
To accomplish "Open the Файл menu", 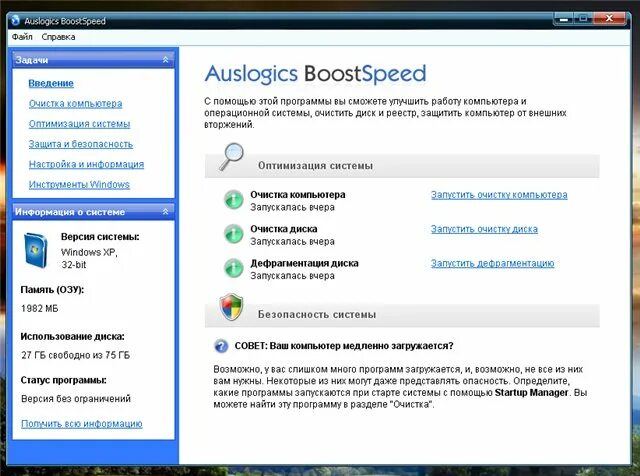I will tap(22, 37).
